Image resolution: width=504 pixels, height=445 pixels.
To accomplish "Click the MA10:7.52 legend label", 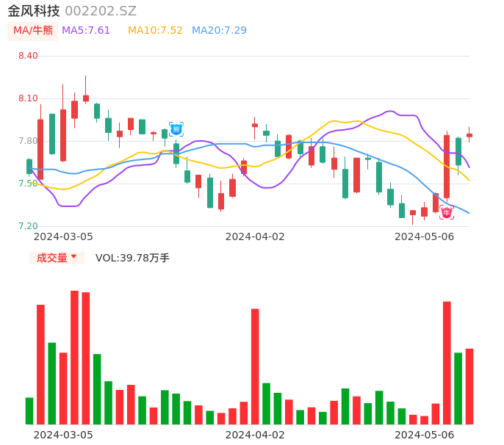I will coord(155,31).
